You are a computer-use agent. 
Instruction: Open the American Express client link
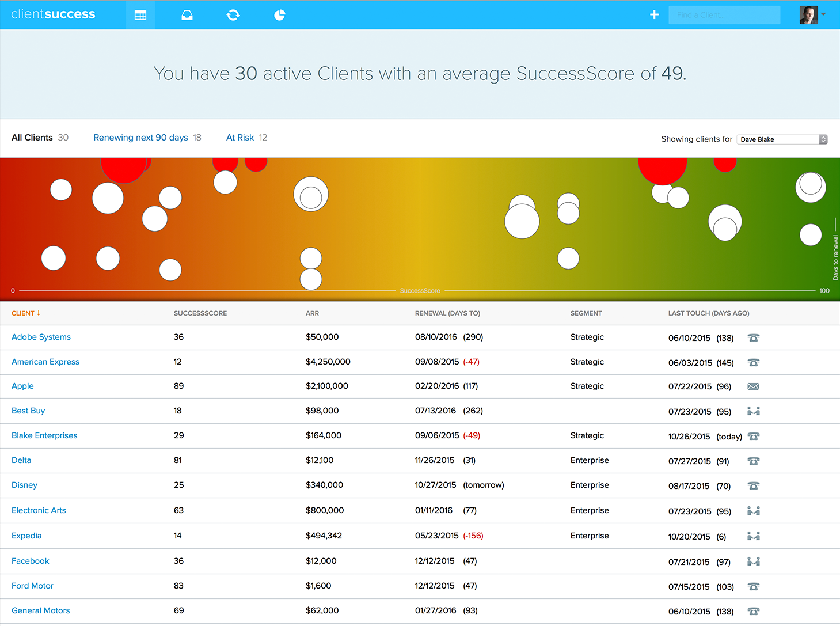45,362
